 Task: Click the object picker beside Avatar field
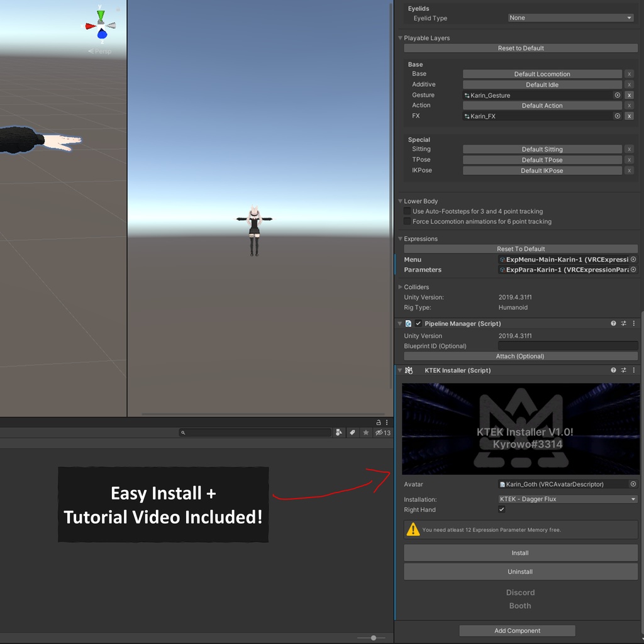[x=633, y=484]
